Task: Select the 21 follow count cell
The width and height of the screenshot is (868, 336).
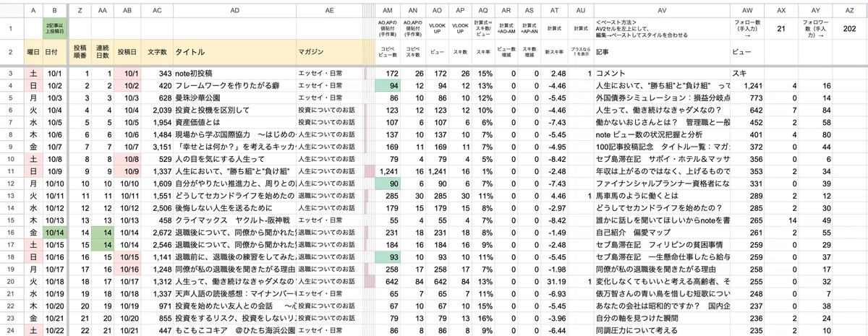Action: click(781, 29)
